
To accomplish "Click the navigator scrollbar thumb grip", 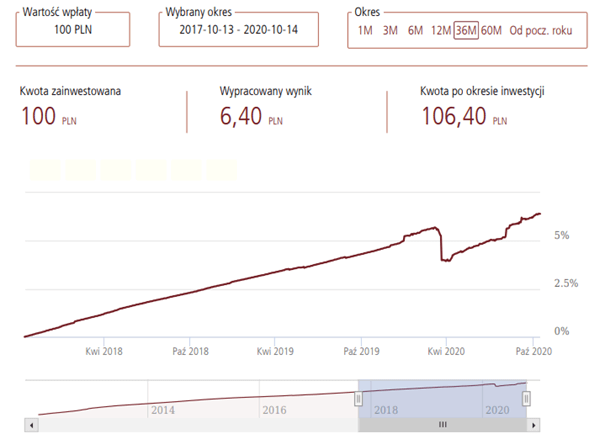I will coord(443,425).
